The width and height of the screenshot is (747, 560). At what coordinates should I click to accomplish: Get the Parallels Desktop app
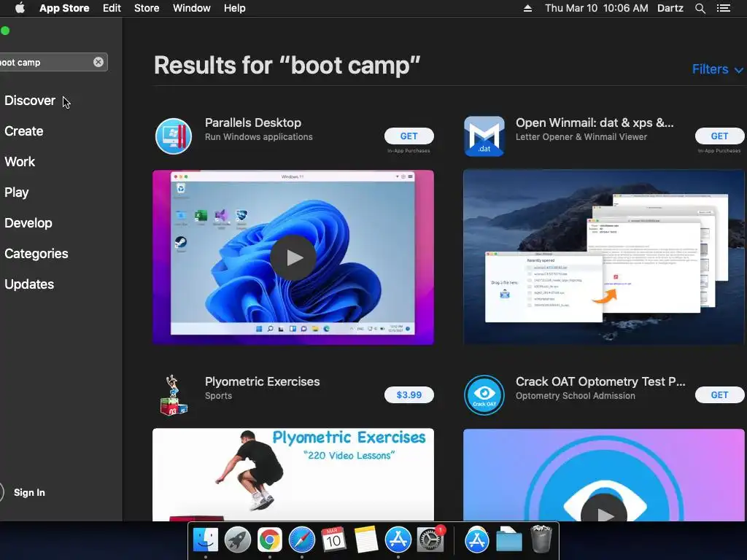[409, 136]
